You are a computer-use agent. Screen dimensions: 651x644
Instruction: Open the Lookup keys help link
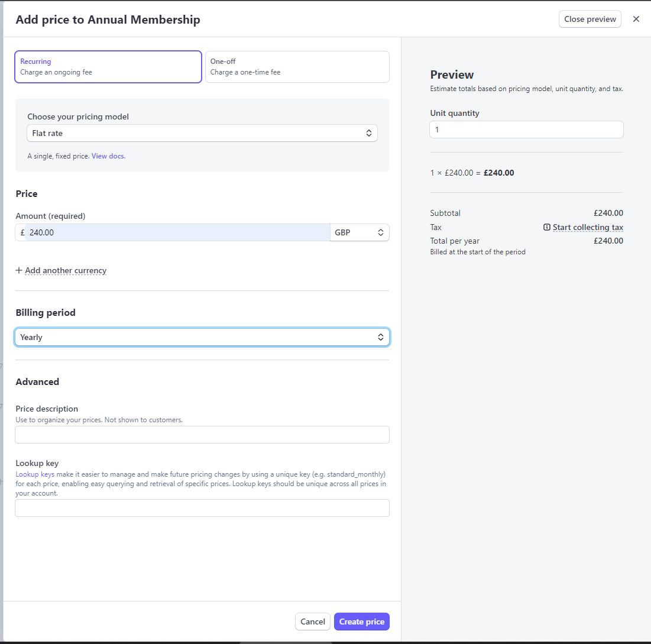[x=35, y=474]
